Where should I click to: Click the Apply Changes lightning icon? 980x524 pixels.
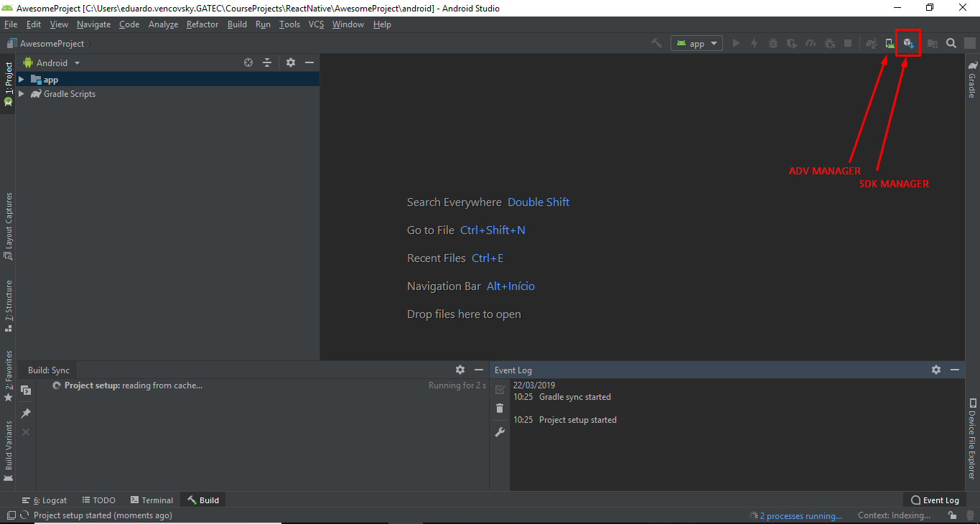pyautogui.click(x=755, y=43)
